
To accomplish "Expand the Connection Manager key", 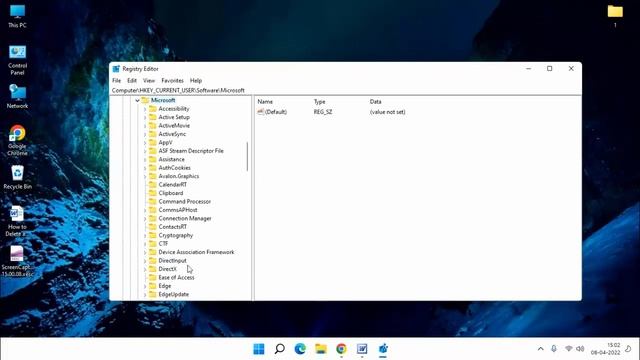I will [x=145, y=218].
